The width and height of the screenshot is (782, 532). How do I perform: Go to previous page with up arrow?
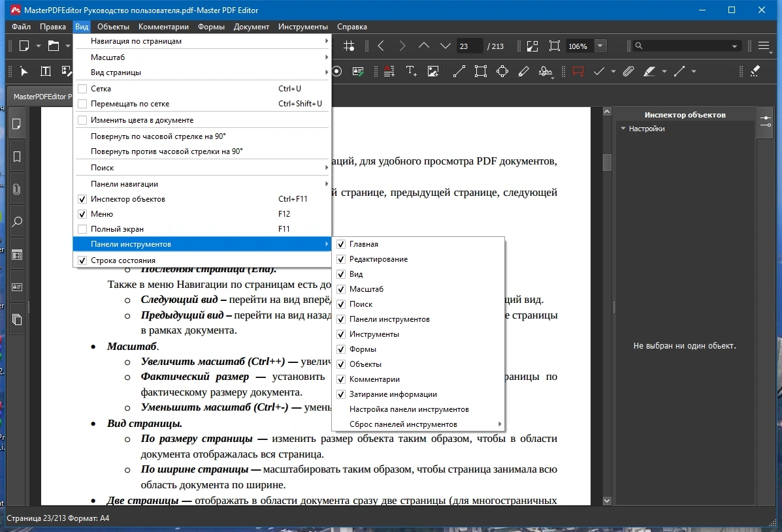(424, 46)
